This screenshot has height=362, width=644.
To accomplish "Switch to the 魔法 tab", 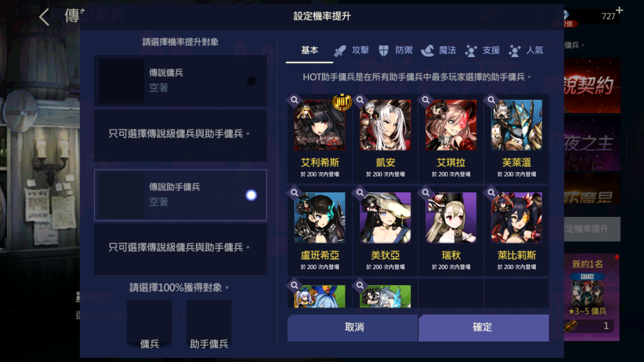I will pos(439,50).
